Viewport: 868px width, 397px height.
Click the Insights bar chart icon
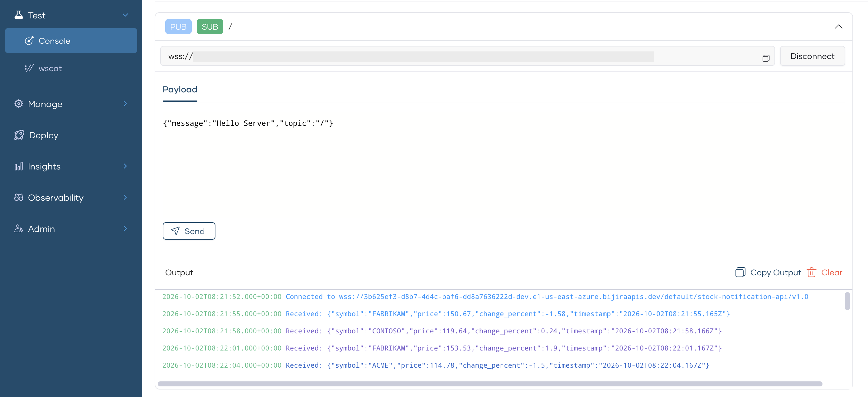pos(18,166)
